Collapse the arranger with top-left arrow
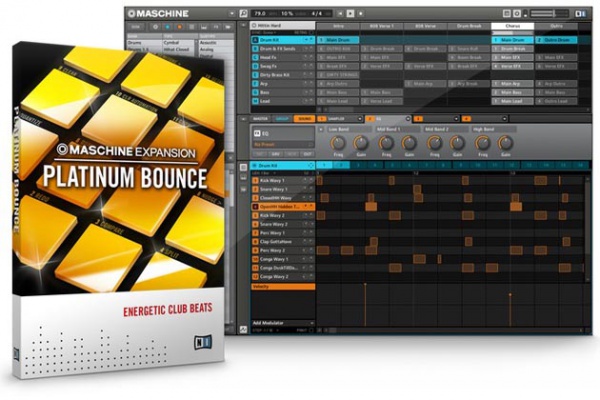 point(243,25)
